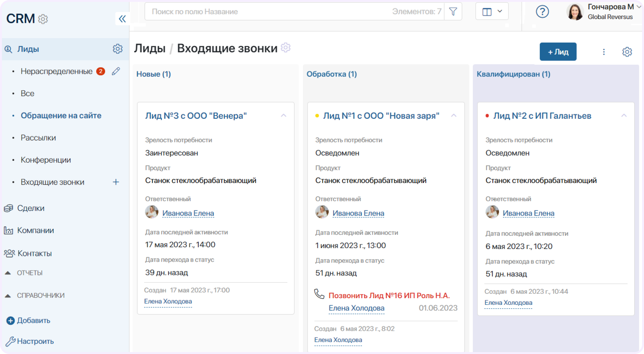
Task: Open CRM settings gear next to the CRM title
Action: pos(43,19)
